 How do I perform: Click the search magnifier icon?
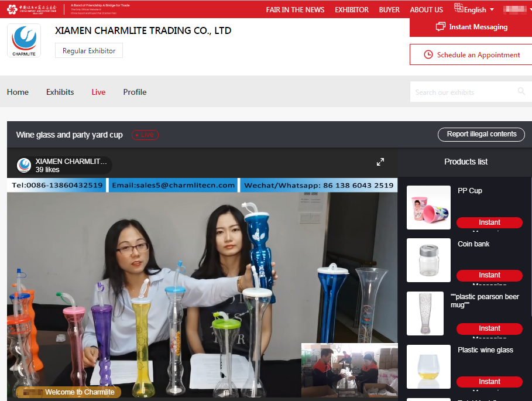pyautogui.click(x=521, y=92)
